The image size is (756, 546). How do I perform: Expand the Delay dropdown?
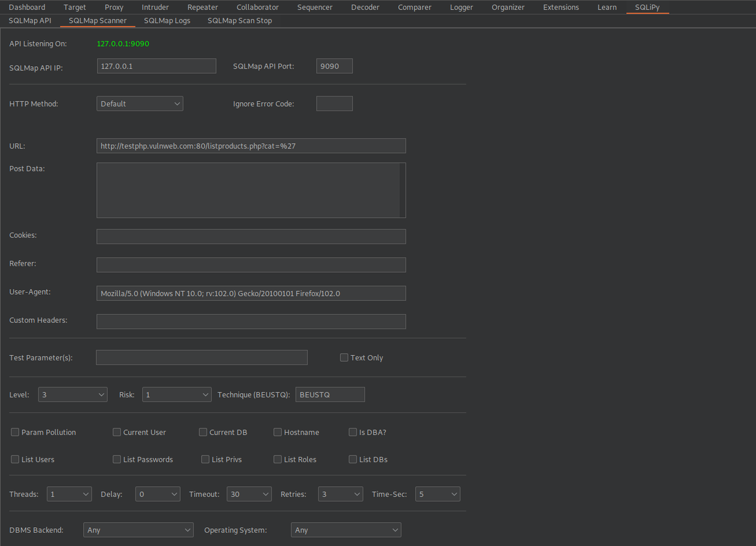(x=157, y=494)
